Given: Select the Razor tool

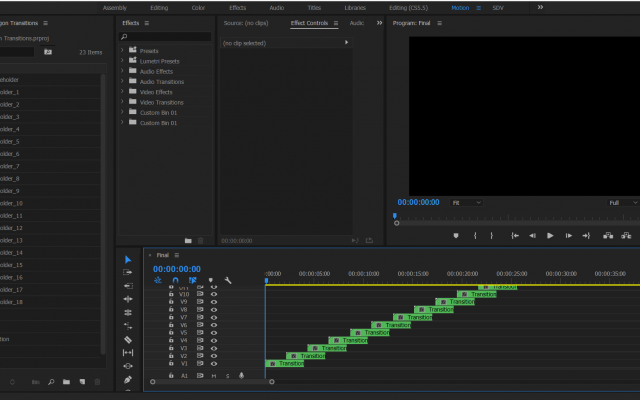Looking at the screenshot, I should (x=128, y=340).
